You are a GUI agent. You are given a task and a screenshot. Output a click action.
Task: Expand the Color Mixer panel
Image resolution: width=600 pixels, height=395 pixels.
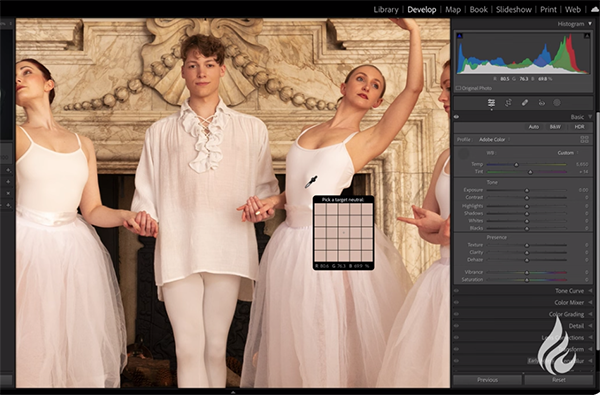tap(569, 302)
